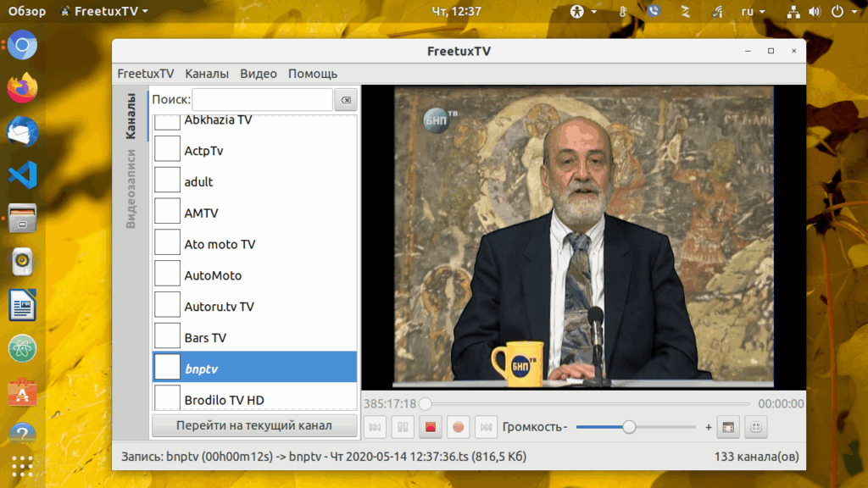Select the AutoMoto channel

tap(254, 275)
